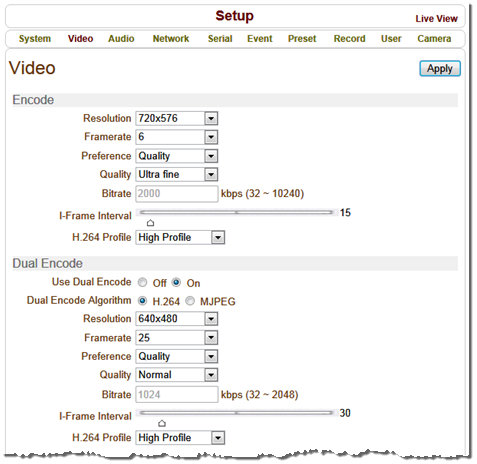
Task: Select On for Use Dual Encode
Action: [176, 283]
